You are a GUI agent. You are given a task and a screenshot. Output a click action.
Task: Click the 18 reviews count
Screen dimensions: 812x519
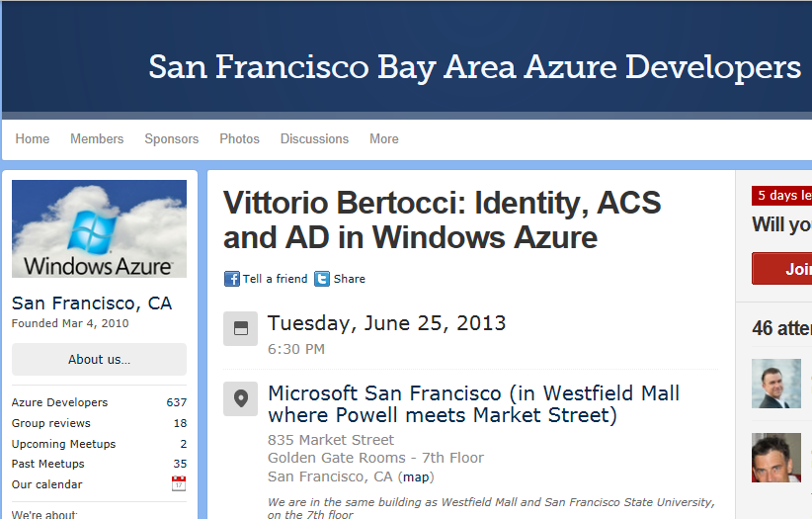tap(180, 423)
